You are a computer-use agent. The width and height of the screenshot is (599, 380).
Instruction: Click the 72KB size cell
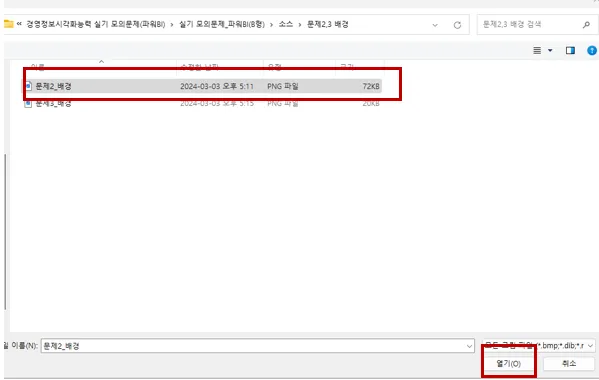point(371,86)
